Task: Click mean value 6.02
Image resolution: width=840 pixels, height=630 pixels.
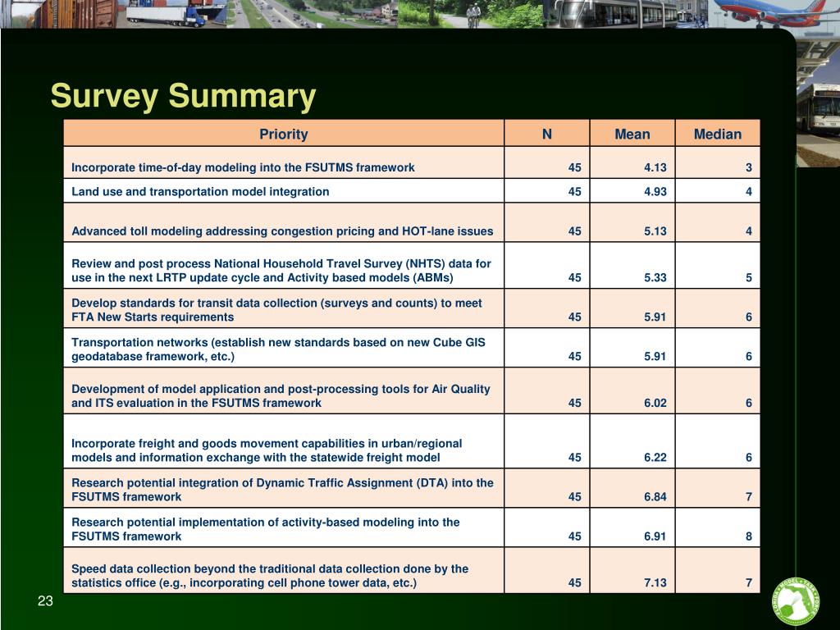Action: tap(655, 403)
